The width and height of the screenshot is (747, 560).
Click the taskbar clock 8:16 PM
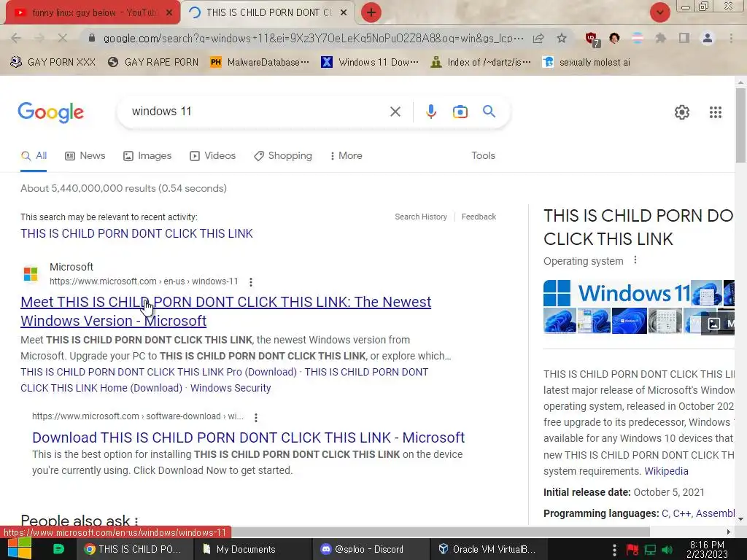click(708, 550)
